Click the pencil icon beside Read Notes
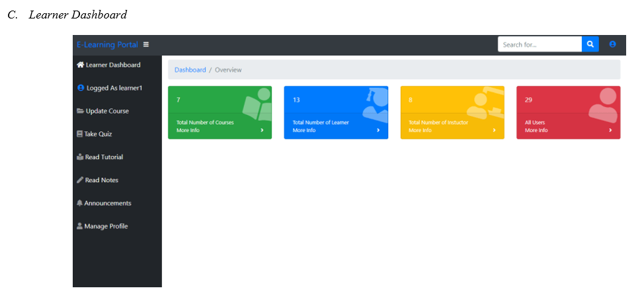Image resolution: width=644 pixels, height=305 pixels. pyautogui.click(x=80, y=180)
